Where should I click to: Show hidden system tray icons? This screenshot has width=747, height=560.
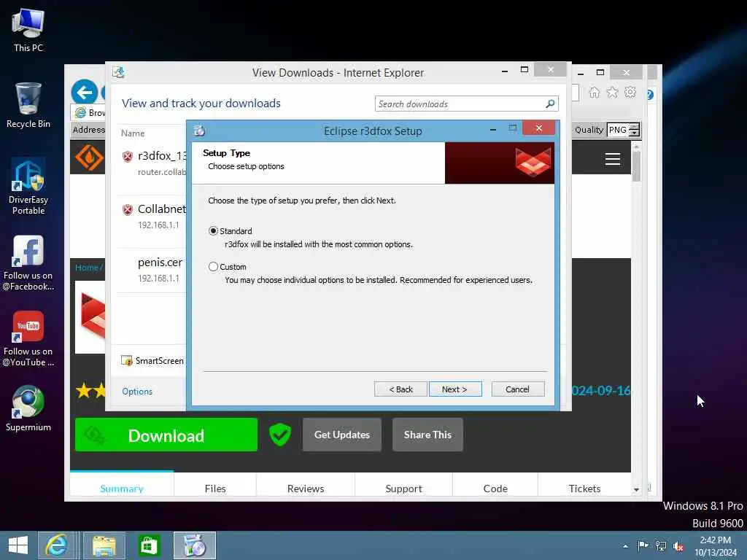point(625,546)
